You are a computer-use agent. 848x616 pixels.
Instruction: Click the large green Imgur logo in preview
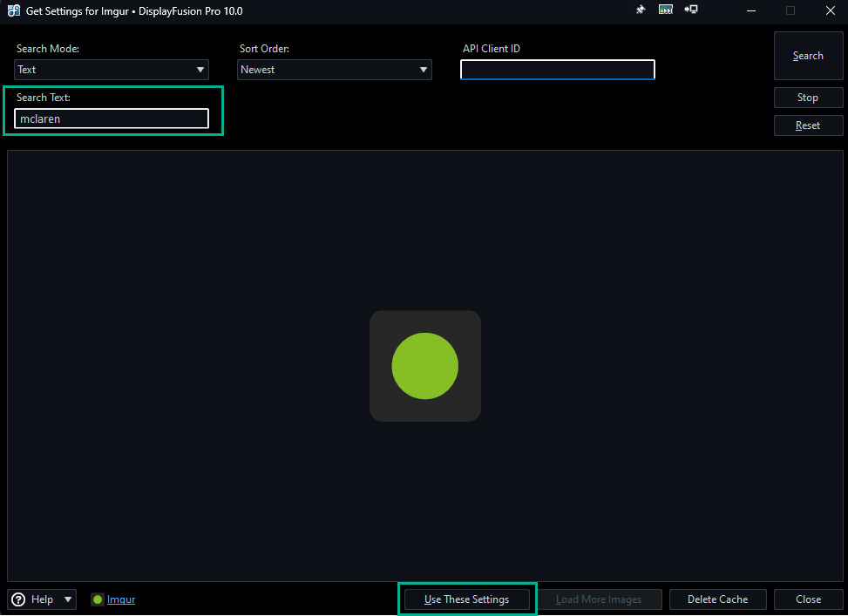coord(424,366)
